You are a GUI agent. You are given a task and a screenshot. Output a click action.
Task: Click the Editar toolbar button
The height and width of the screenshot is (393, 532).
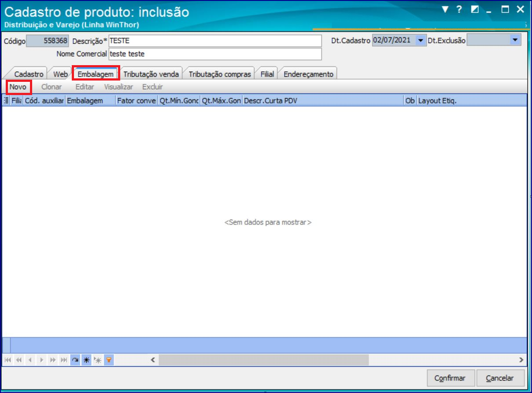click(85, 87)
